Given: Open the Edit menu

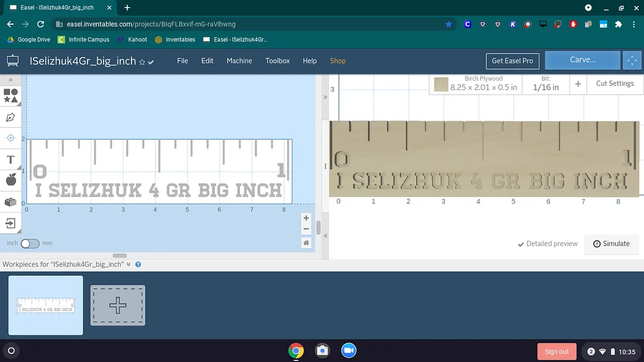Looking at the screenshot, I should [207, 61].
